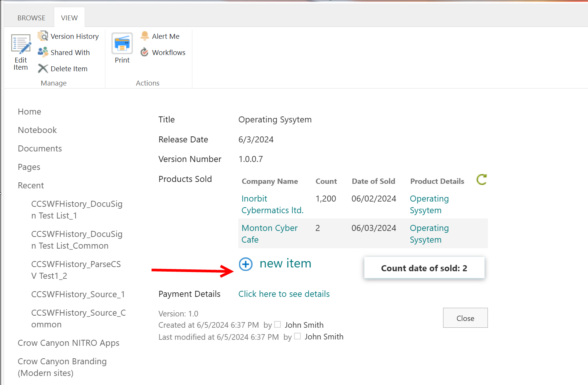Screen dimensions: 588x385
Task: Click the Release Date value 6/3/2024
Action: coord(256,139)
